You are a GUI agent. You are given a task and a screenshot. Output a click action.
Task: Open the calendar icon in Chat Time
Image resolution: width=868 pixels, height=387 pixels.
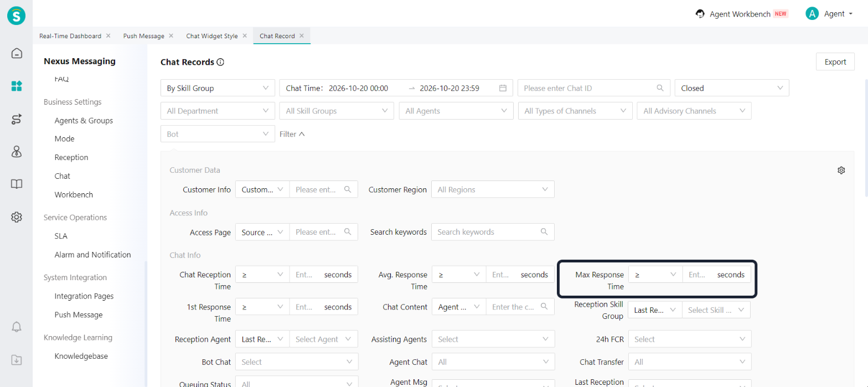coord(503,88)
